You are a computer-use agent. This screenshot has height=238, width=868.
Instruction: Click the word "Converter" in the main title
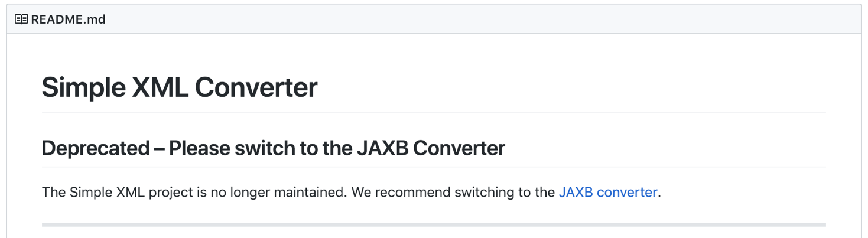tap(256, 87)
